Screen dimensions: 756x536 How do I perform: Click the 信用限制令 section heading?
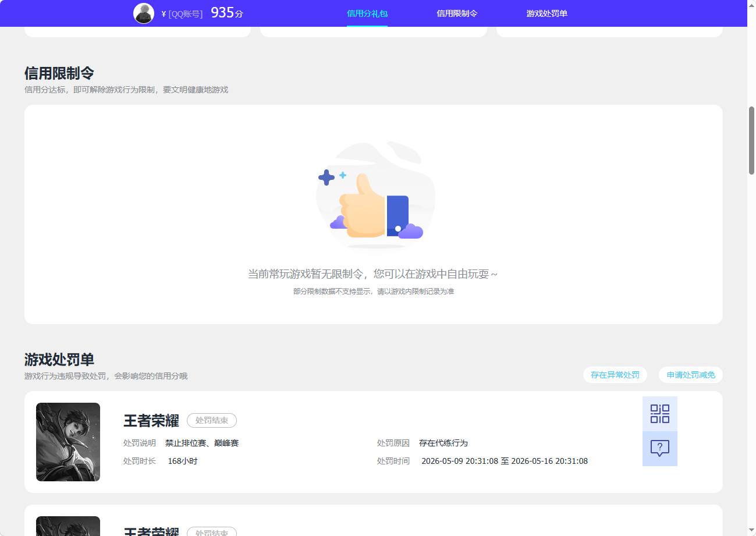point(59,73)
